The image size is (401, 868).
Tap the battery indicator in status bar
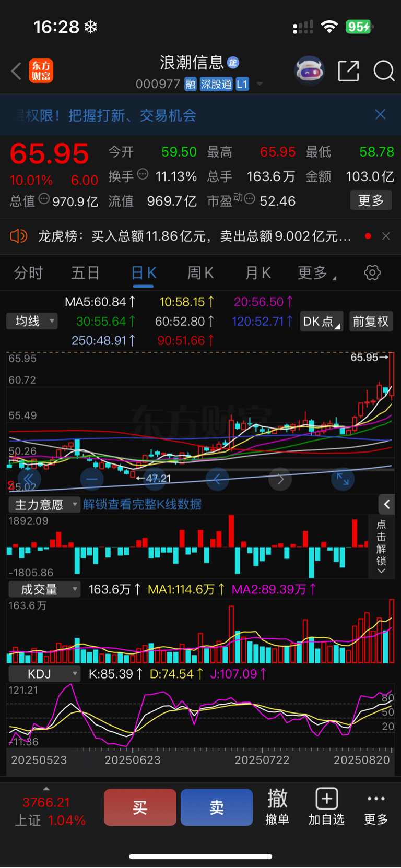(359, 27)
